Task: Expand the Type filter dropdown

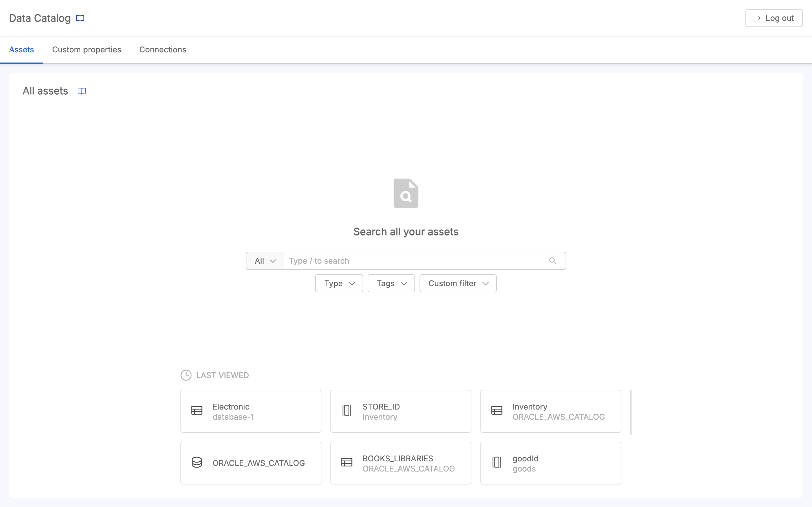Action: [339, 283]
